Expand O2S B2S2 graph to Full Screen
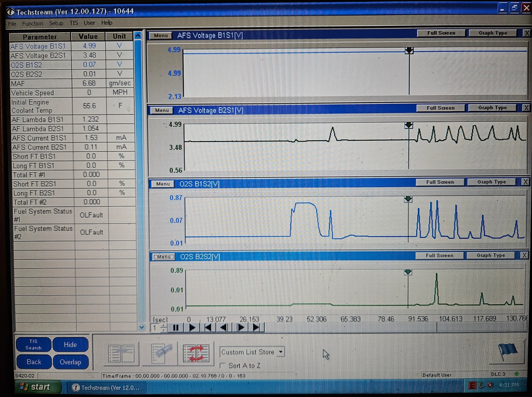532x397 pixels. 439,255
